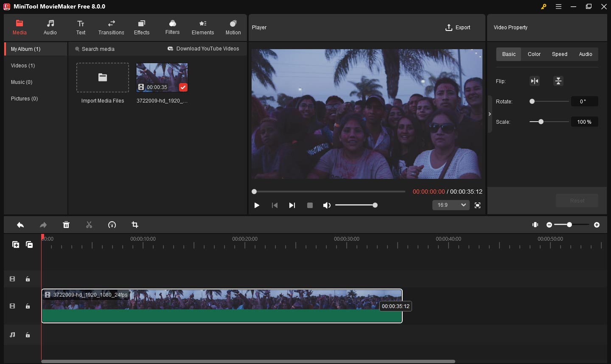Screen dimensions: 611x364
Task: Redo the last action
Action: [x=43, y=225]
